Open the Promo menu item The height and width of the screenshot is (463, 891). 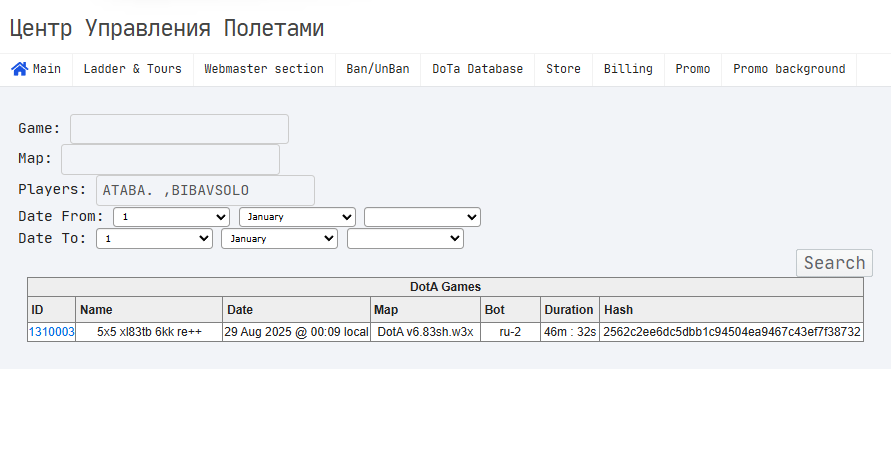(693, 69)
